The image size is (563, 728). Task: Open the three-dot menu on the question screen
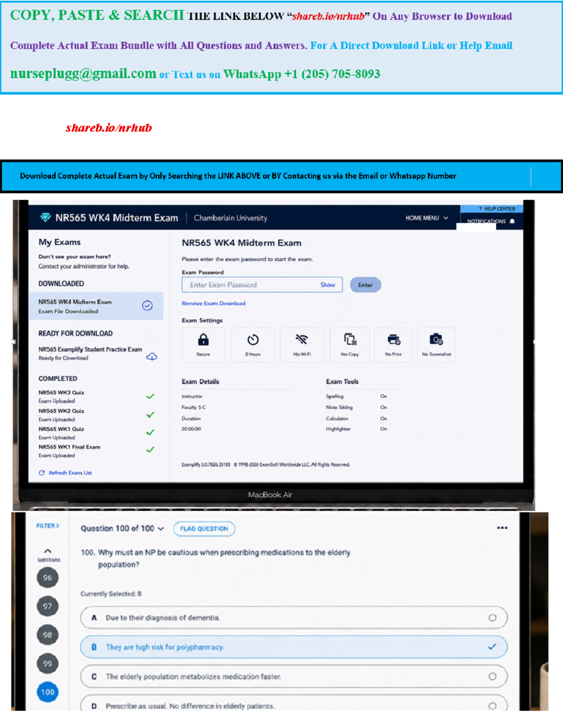(x=502, y=528)
